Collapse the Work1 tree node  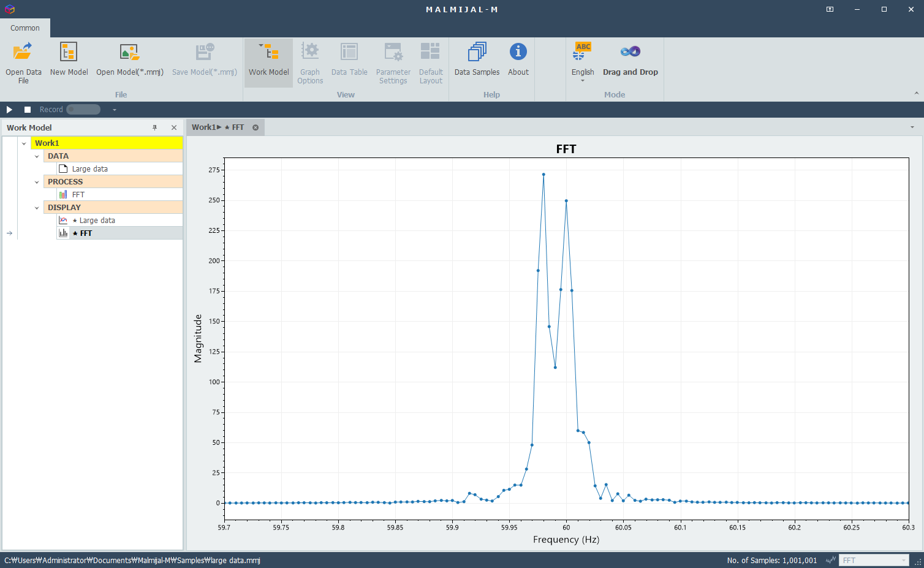point(24,143)
